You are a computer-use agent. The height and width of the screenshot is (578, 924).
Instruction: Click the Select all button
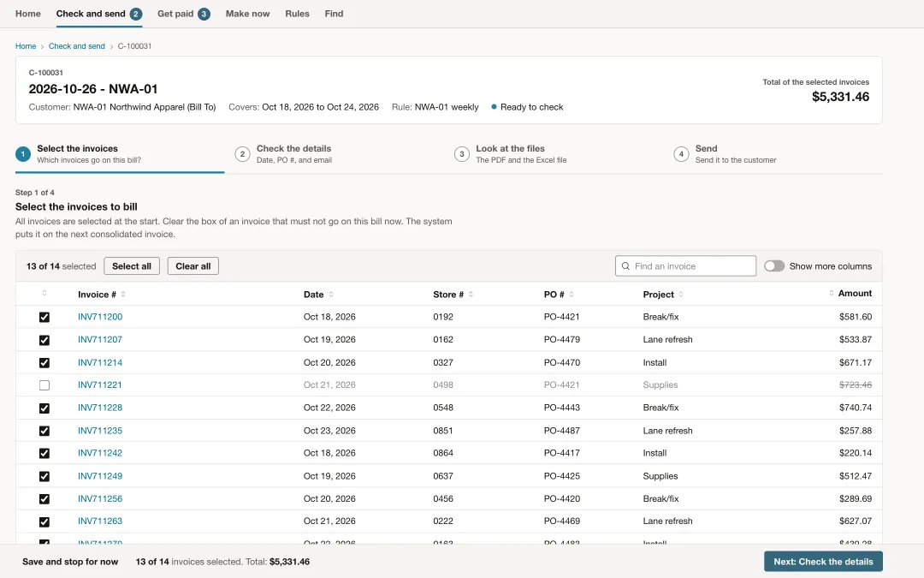[x=132, y=266]
